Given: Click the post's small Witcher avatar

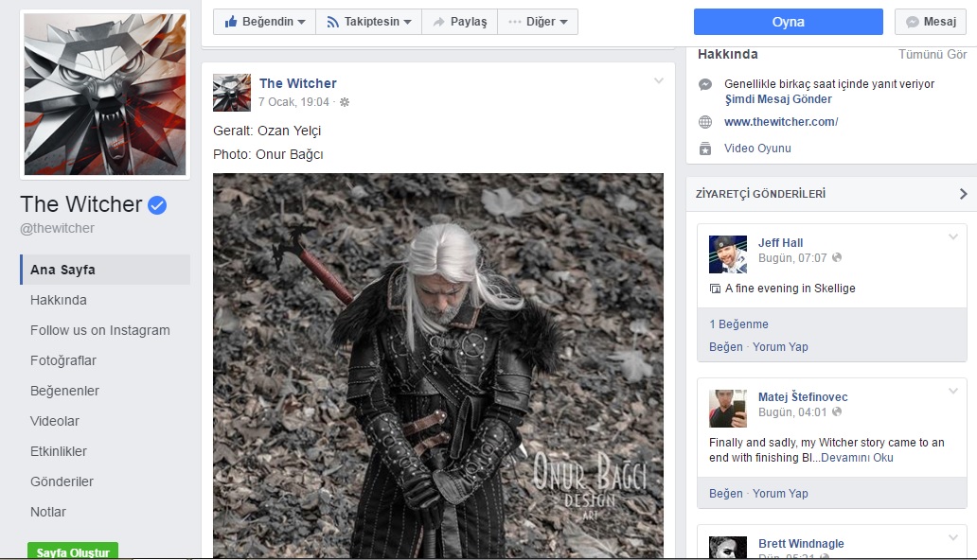Looking at the screenshot, I should click(232, 93).
